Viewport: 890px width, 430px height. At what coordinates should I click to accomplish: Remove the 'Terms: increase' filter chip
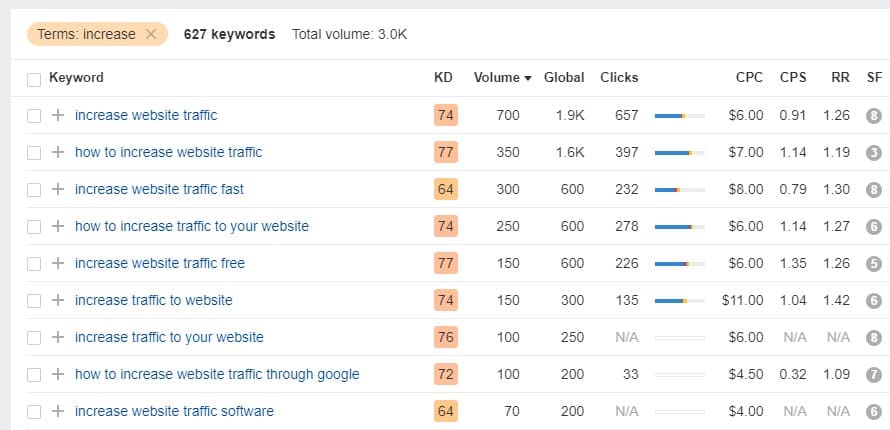point(151,35)
